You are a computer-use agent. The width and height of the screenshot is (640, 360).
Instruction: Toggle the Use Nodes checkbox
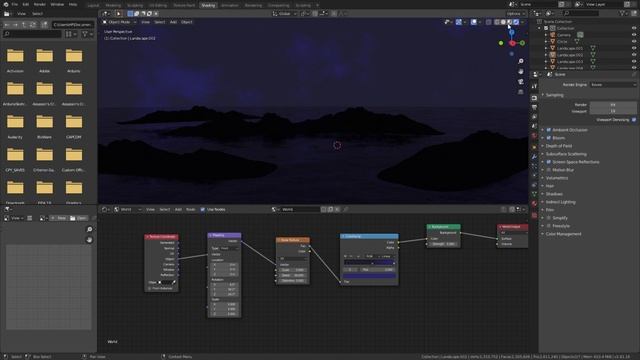click(x=202, y=209)
